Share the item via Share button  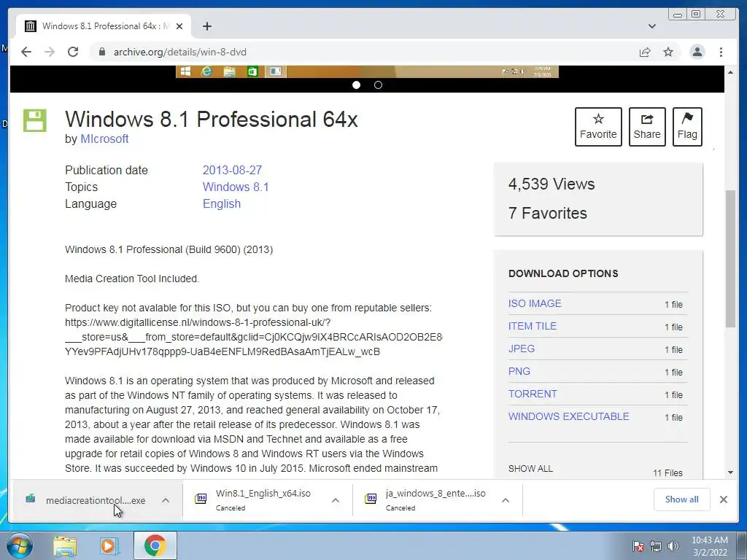[647, 127]
